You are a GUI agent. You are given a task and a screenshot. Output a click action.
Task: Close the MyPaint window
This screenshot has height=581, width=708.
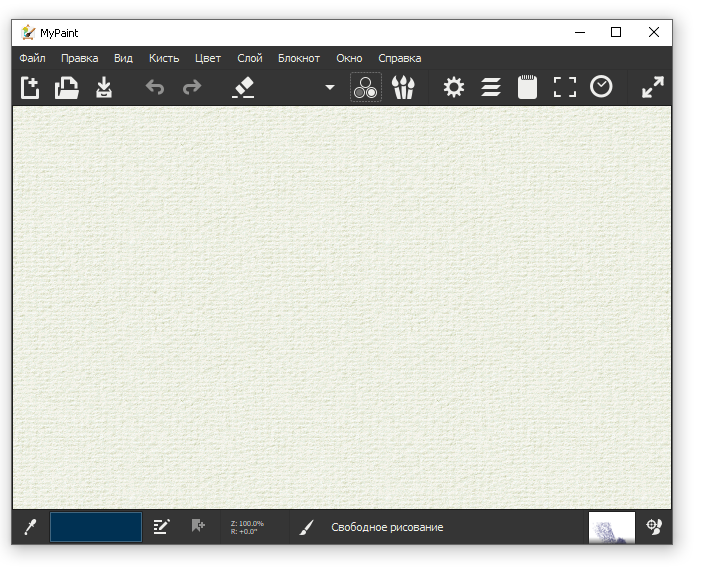pos(653,33)
